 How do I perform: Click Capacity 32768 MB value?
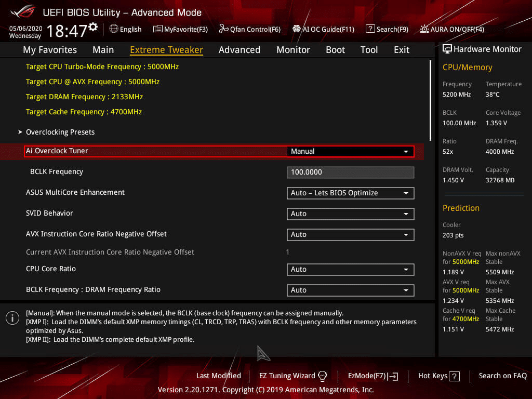click(500, 180)
